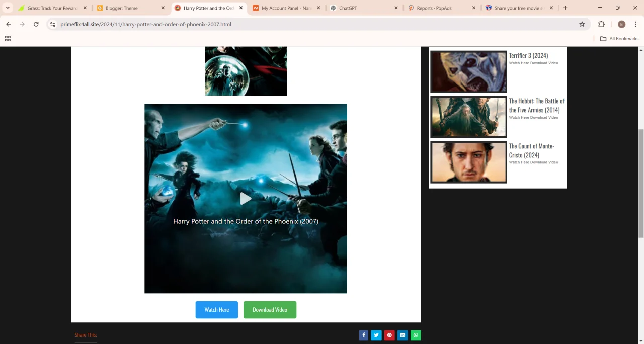644x344 pixels.
Task: Click the Harry Potter video title text
Action: (x=246, y=221)
